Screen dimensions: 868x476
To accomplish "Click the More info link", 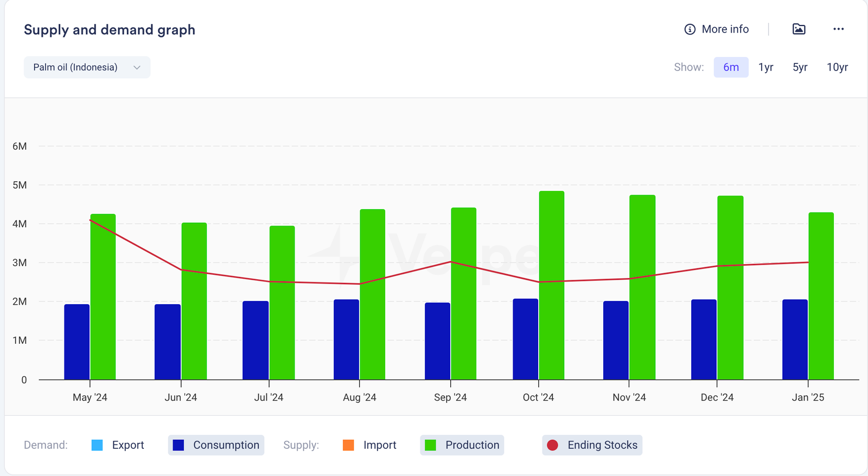I will 725,29.
